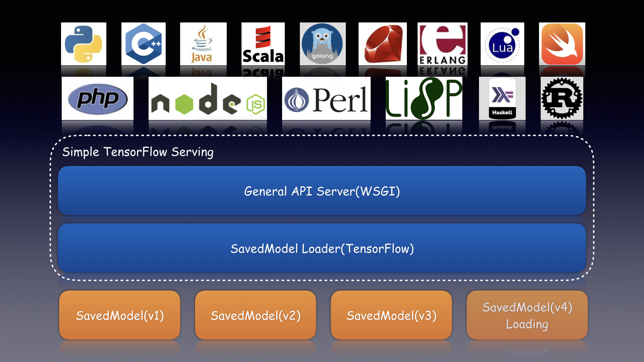Select the SavedModel(v1) orange box
This screenshot has height=362, width=644.
120,315
